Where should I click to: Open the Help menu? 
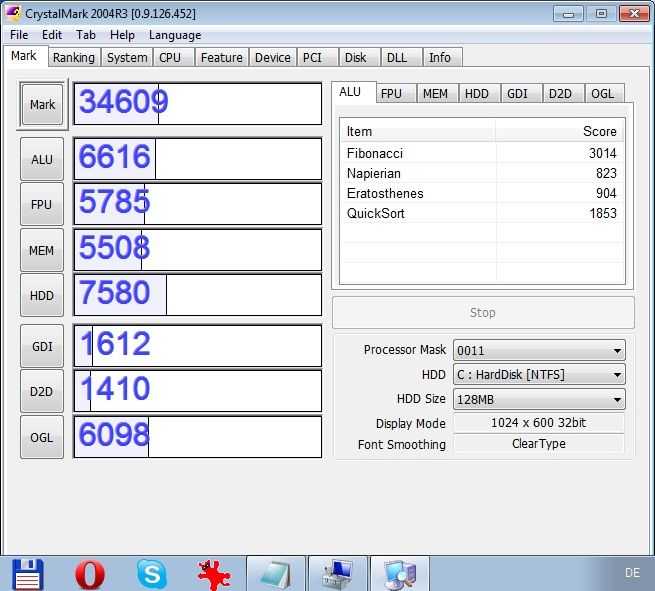(122, 35)
